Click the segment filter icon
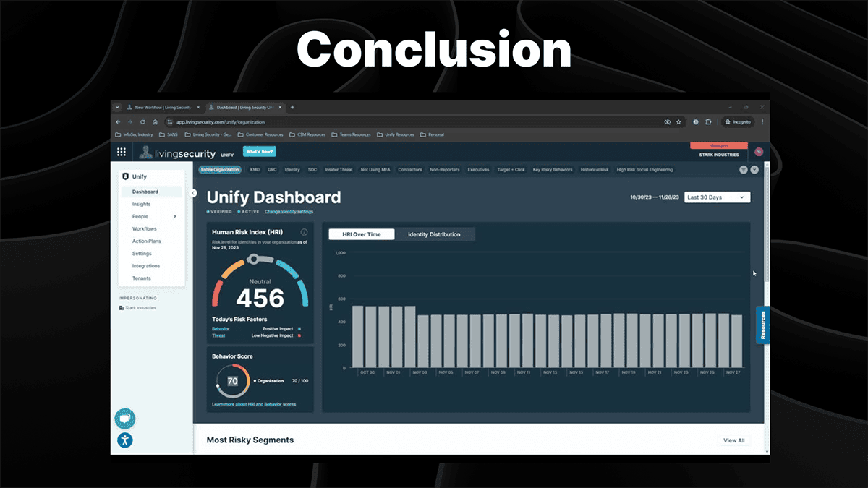Image resolution: width=868 pixels, height=488 pixels. tap(744, 170)
